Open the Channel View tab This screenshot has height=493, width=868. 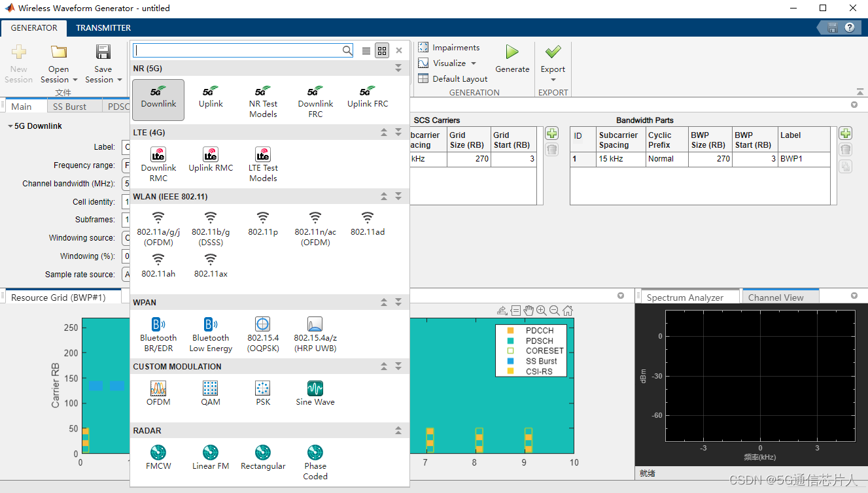click(x=780, y=296)
